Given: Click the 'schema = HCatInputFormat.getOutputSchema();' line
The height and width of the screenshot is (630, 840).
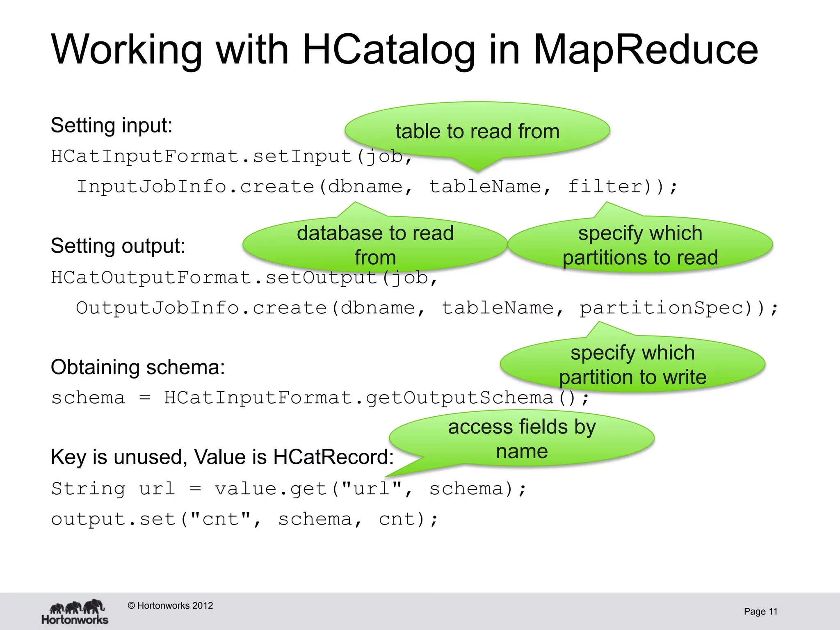Looking at the screenshot, I should [320, 398].
